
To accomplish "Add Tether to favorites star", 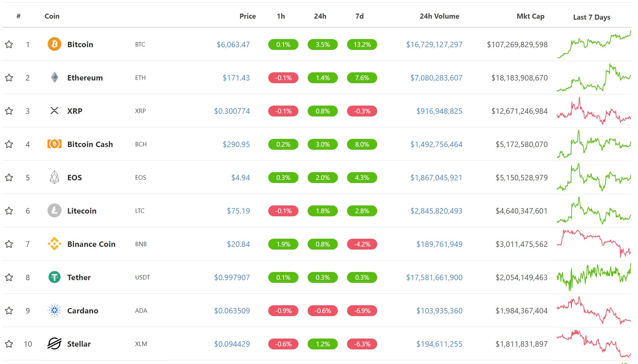I will (x=9, y=277).
